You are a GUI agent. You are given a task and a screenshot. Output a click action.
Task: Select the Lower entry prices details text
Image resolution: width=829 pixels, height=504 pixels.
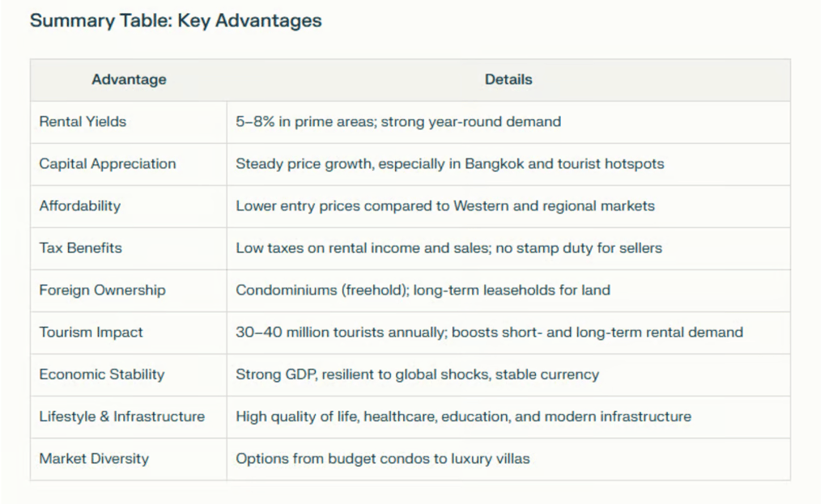point(445,206)
